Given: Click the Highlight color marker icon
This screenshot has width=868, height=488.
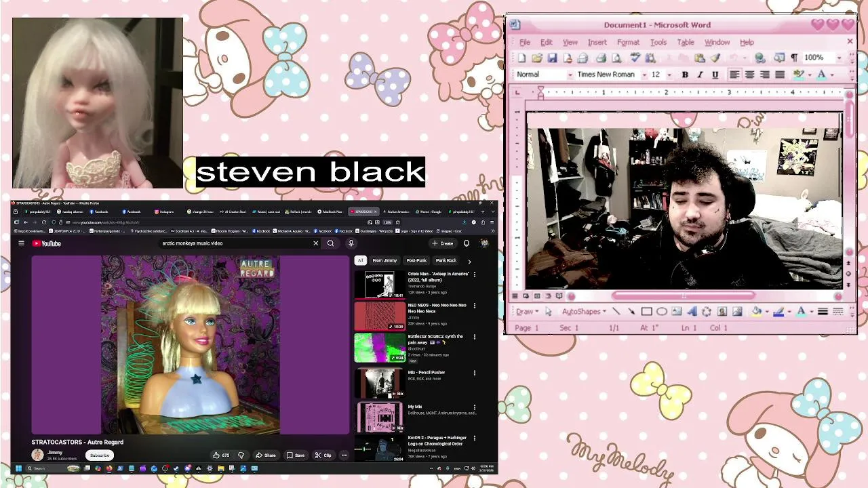Looking at the screenshot, I should 798,75.
